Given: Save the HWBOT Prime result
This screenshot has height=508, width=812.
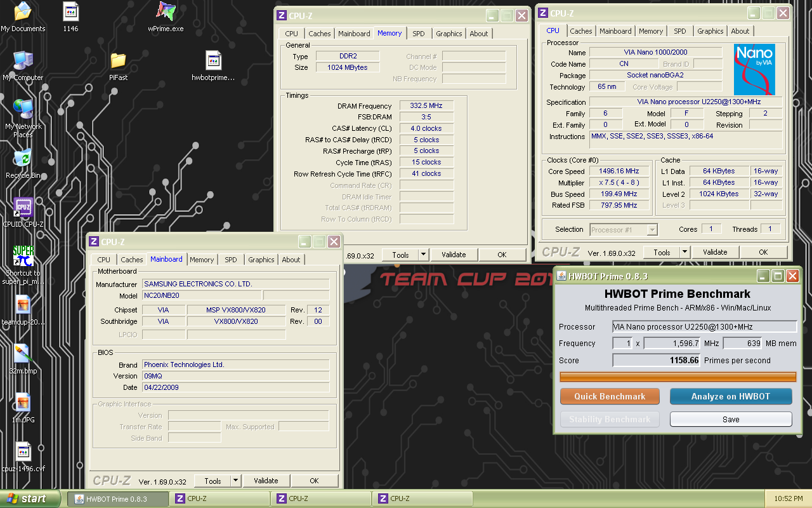Looking at the screenshot, I should coord(731,419).
